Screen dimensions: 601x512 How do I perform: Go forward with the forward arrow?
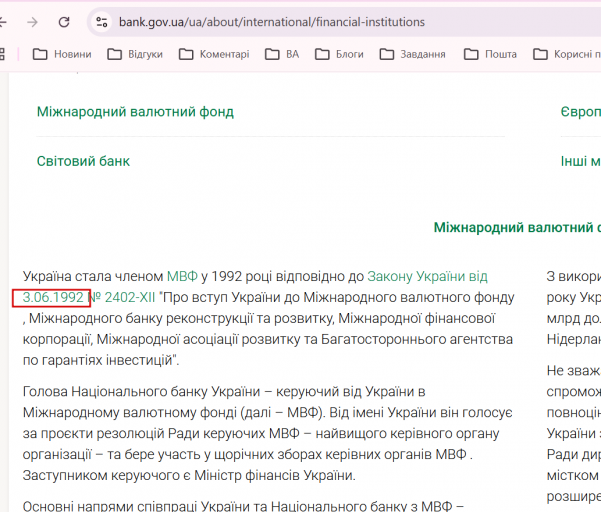pyautogui.click(x=33, y=22)
